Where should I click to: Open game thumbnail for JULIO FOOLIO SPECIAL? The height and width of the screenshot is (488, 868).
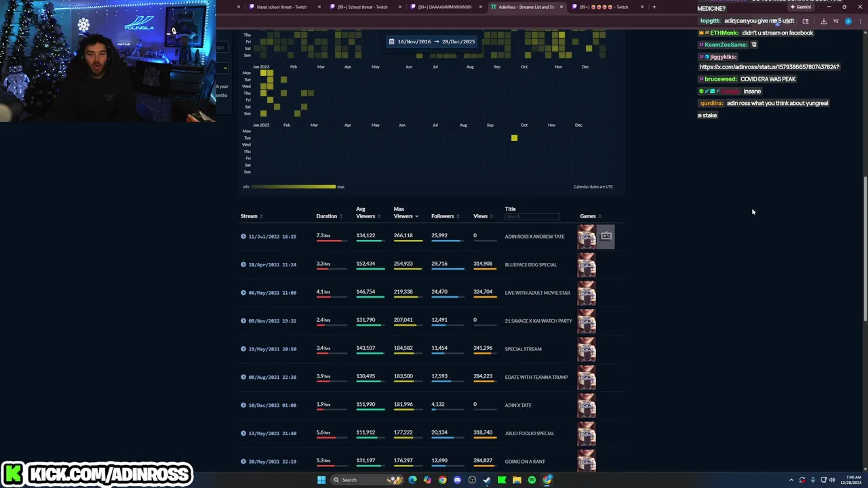tap(587, 433)
